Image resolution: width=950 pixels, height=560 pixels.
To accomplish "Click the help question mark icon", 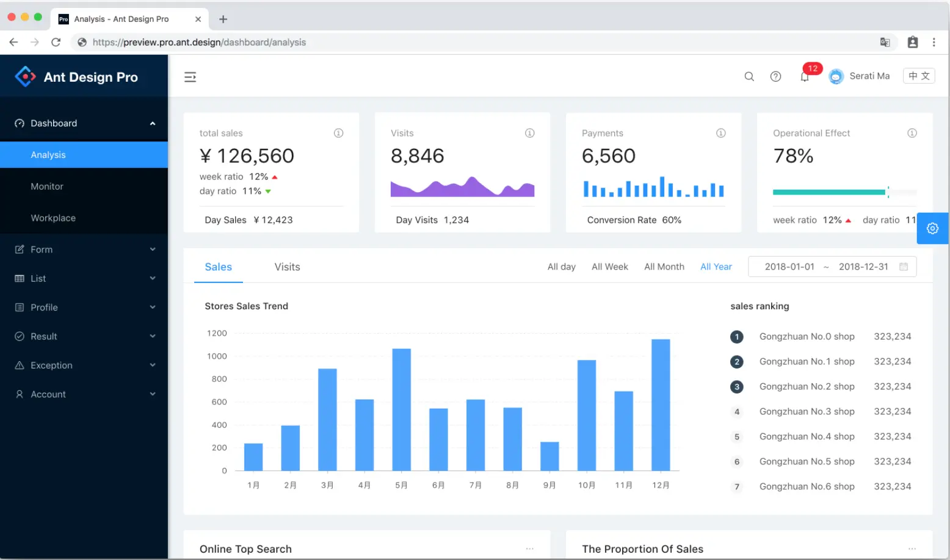I will coord(775,76).
